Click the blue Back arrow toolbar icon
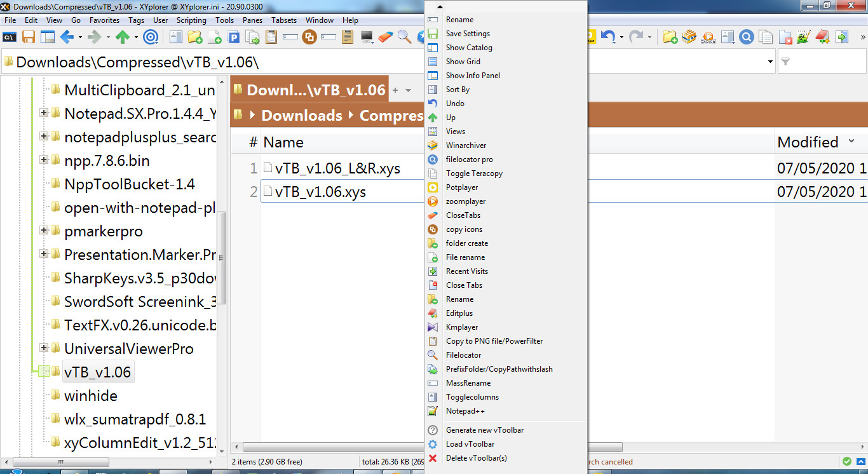 tap(67, 37)
